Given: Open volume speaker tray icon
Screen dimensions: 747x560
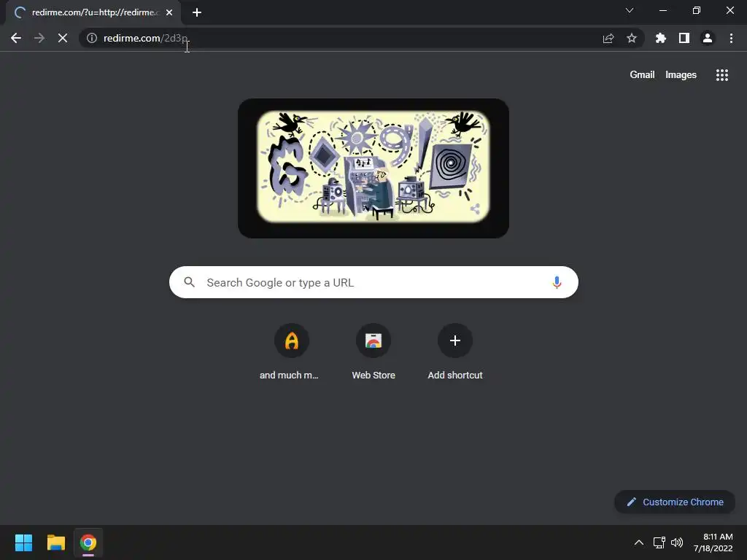Looking at the screenshot, I should click(676, 542).
